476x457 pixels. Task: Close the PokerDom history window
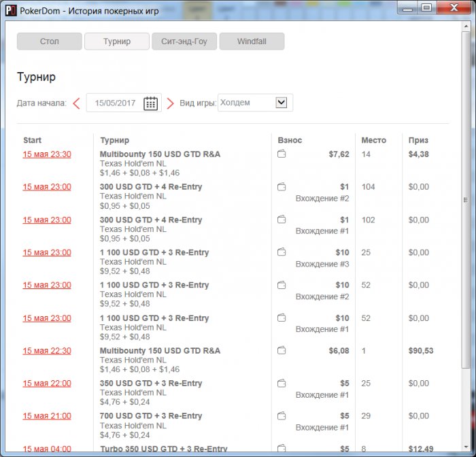[454, 7]
